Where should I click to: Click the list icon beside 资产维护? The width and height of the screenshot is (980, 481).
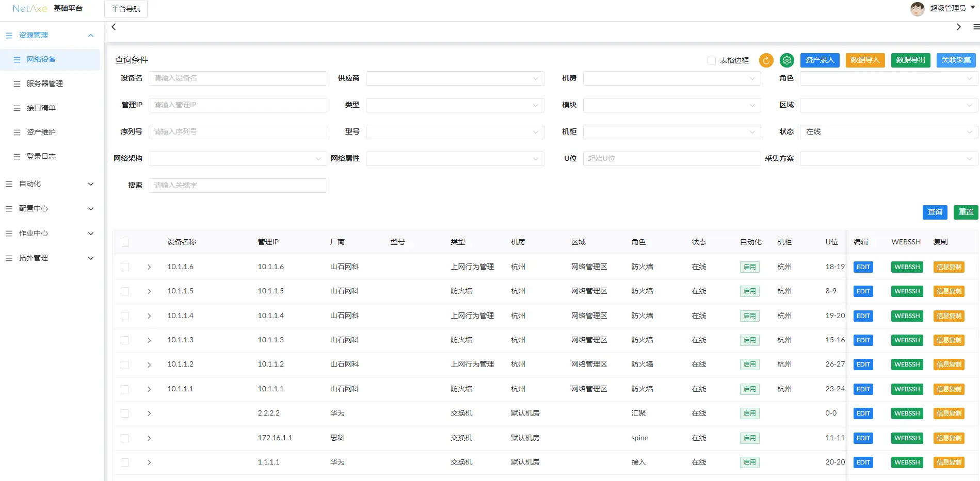[x=17, y=132]
